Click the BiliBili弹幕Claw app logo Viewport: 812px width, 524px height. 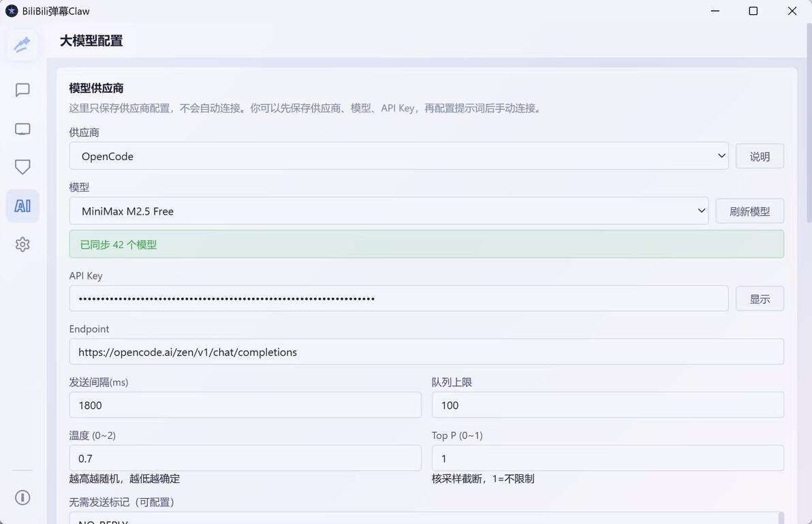12,11
